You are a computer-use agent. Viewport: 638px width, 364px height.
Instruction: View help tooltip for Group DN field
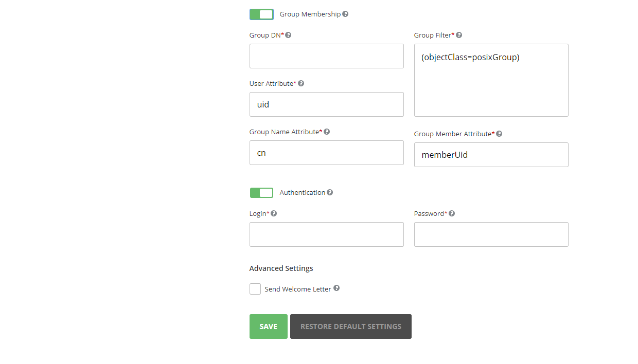288,34
